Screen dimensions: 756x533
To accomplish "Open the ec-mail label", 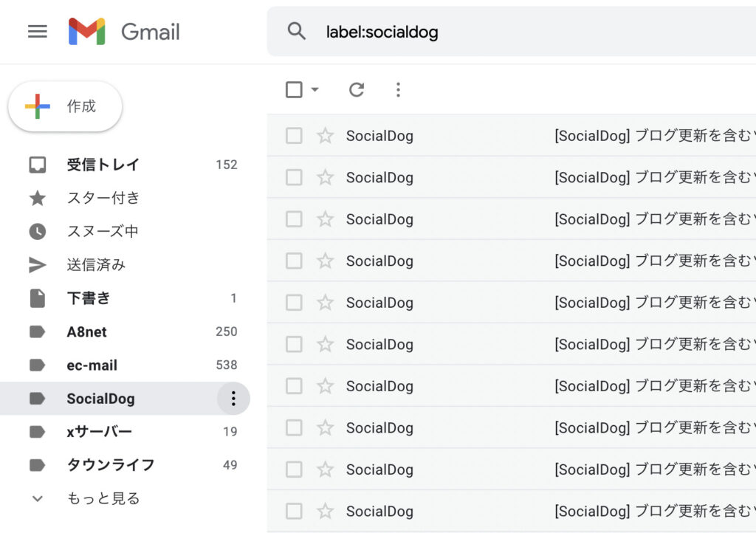I will point(126,365).
